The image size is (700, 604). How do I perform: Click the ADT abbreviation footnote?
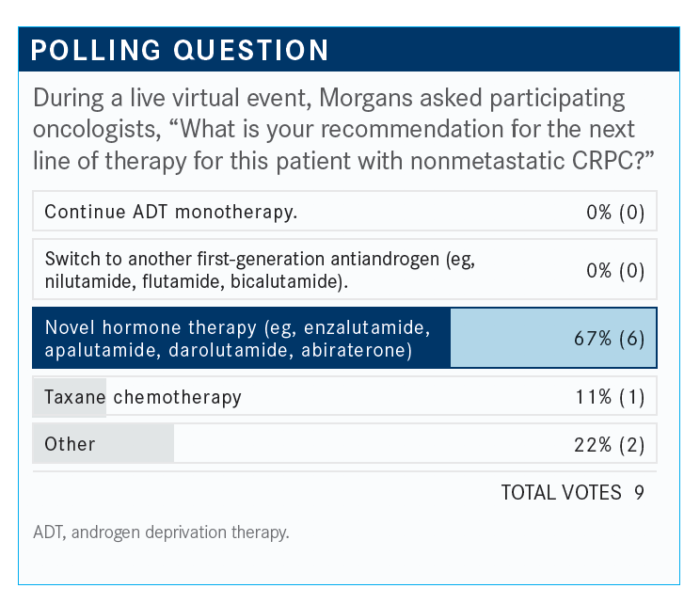[161, 532]
